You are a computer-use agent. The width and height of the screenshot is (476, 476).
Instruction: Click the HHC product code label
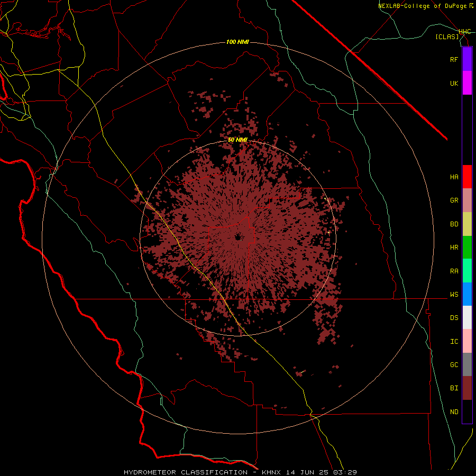click(x=465, y=32)
